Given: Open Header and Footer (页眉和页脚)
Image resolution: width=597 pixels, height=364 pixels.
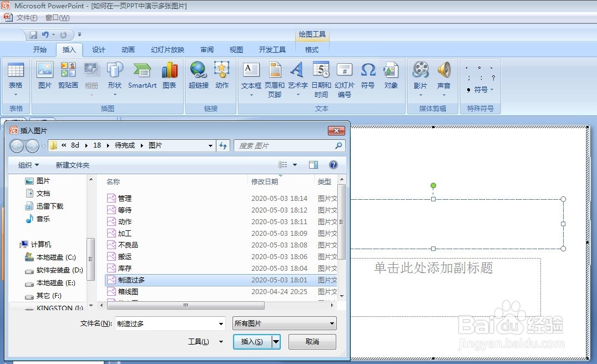Looking at the screenshot, I should pyautogui.click(x=275, y=79).
